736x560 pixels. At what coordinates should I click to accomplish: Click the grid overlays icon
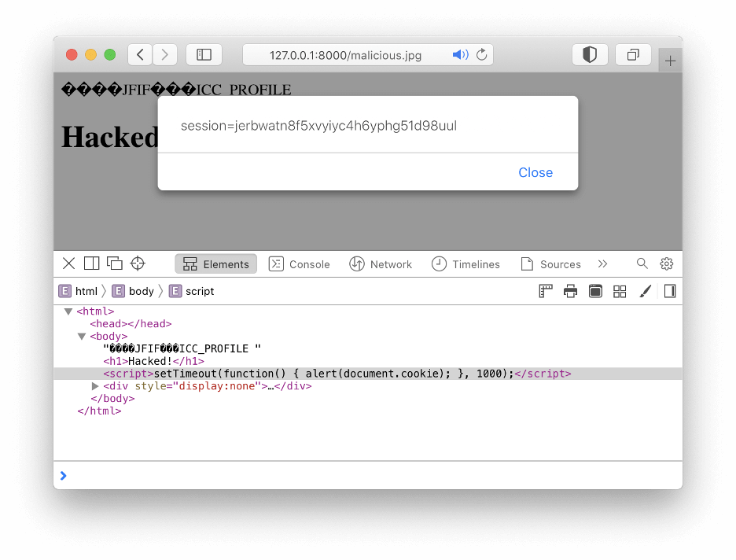click(x=620, y=290)
